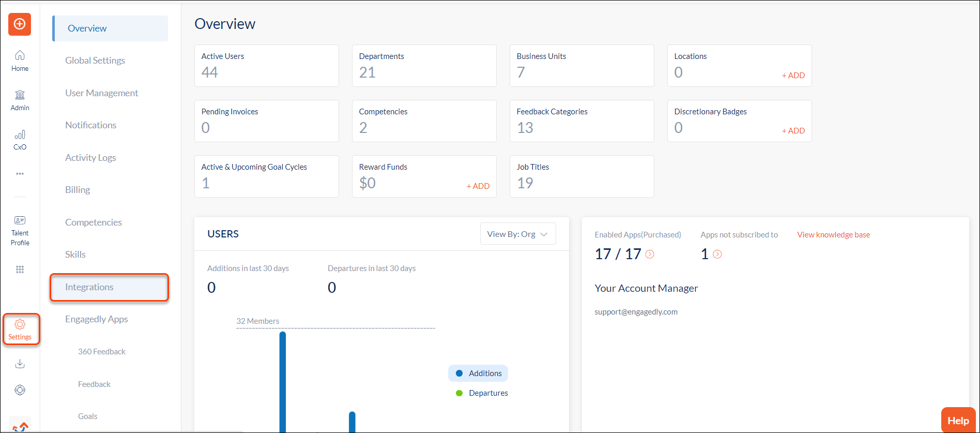980x433 pixels.
Task: Open Feedback app settings
Action: pyautogui.click(x=95, y=384)
